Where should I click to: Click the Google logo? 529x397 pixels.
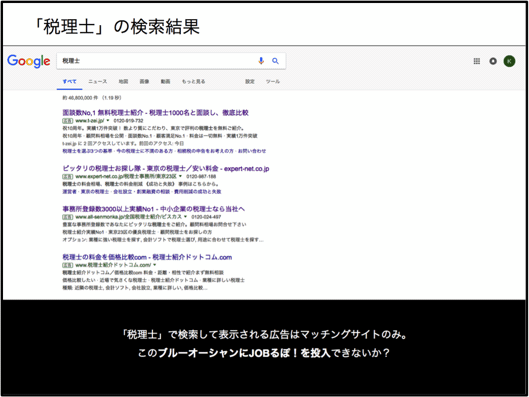point(29,61)
